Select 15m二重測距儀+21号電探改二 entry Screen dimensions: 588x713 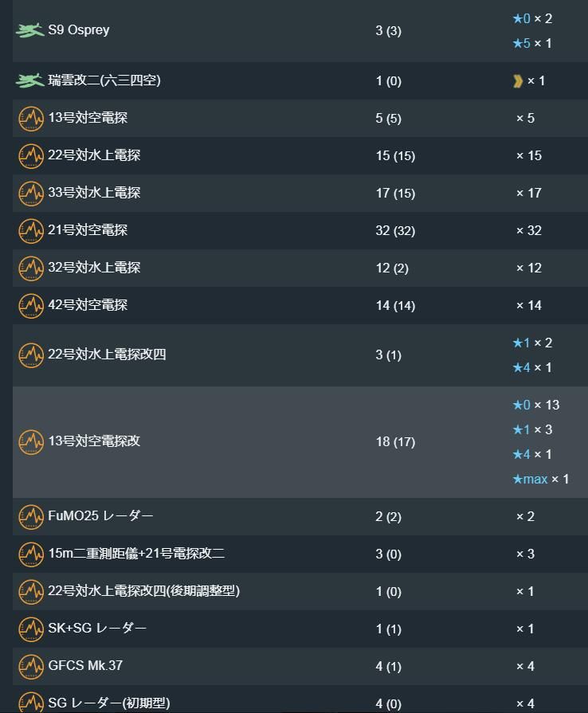point(136,554)
